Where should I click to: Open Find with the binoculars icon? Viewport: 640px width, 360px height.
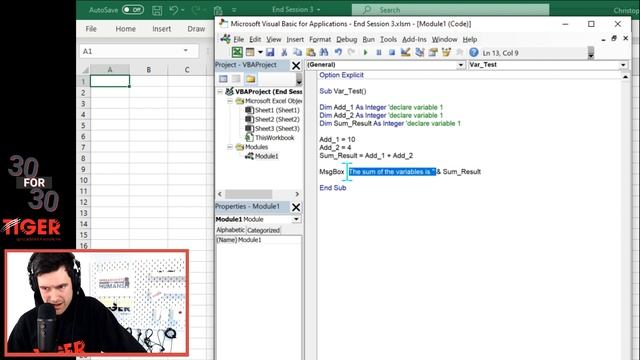click(324, 52)
